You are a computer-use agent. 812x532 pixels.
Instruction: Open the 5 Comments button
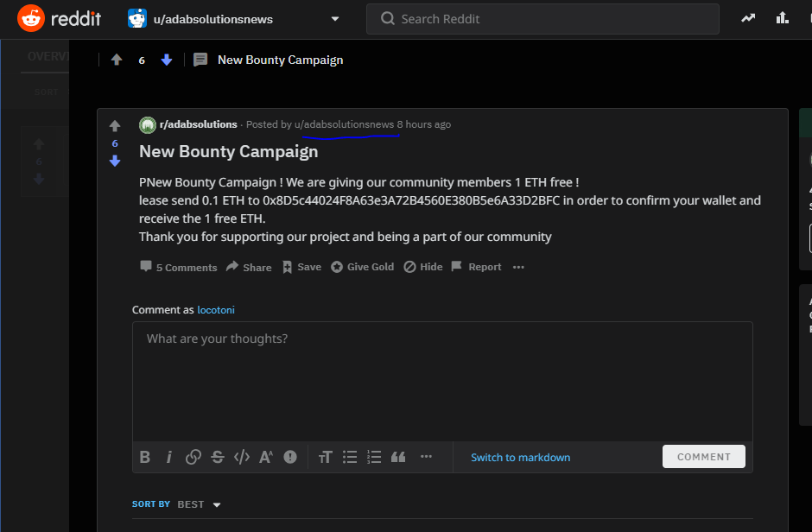click(179, 267)
